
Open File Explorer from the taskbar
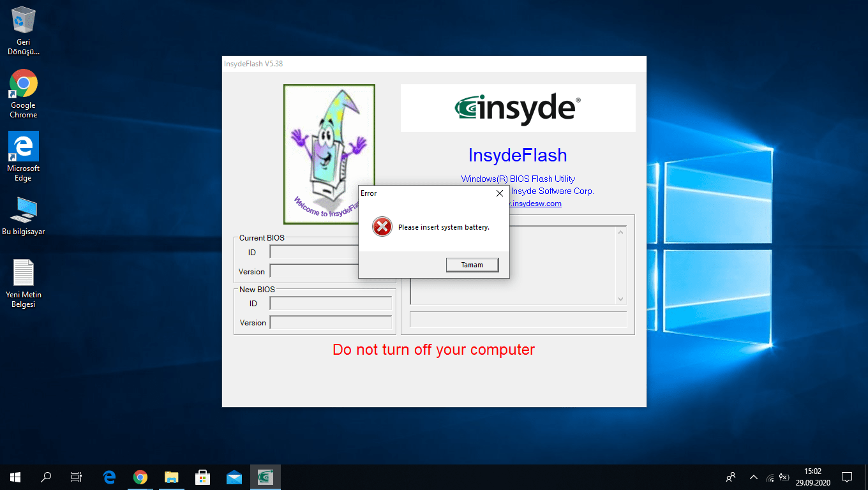coord(172,477)
